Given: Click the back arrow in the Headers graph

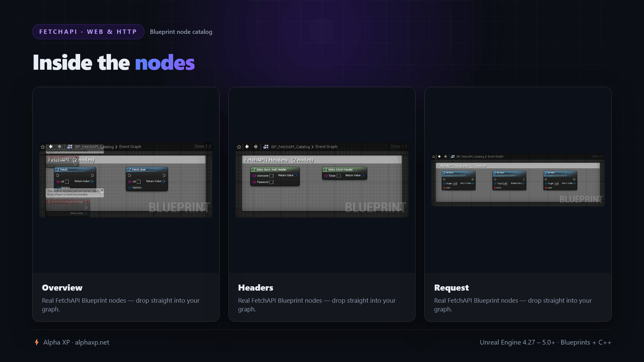Looking at the screenshot, I should [247, 146].
